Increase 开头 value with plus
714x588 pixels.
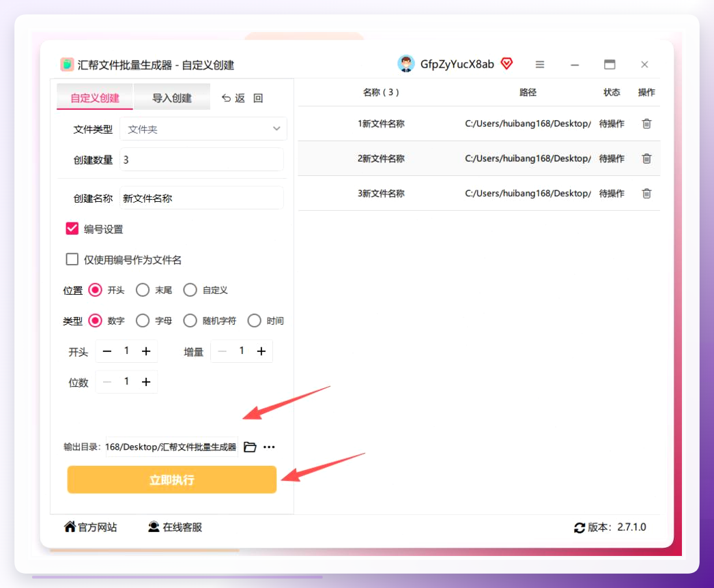[x=145, y=351]
